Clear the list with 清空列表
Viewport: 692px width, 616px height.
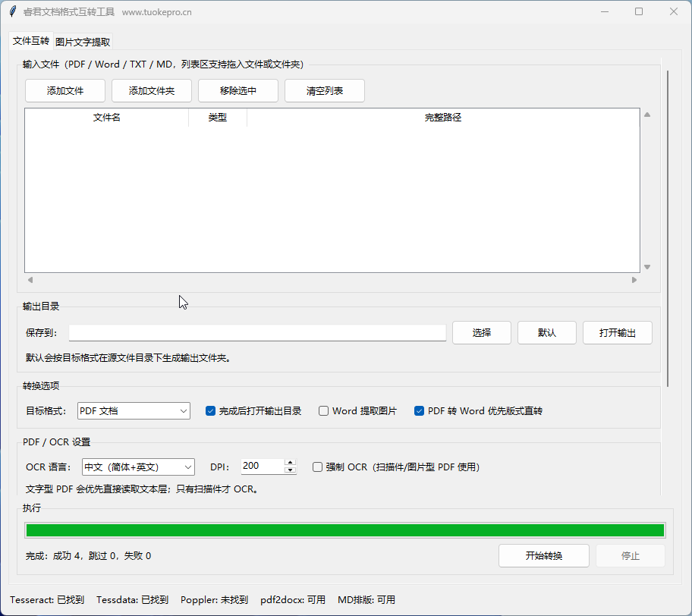click(x=325, y=91)
